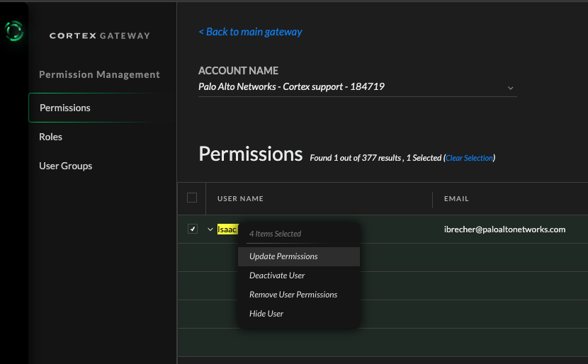Toggle the select-all checkbox in table header

(192, 198)
